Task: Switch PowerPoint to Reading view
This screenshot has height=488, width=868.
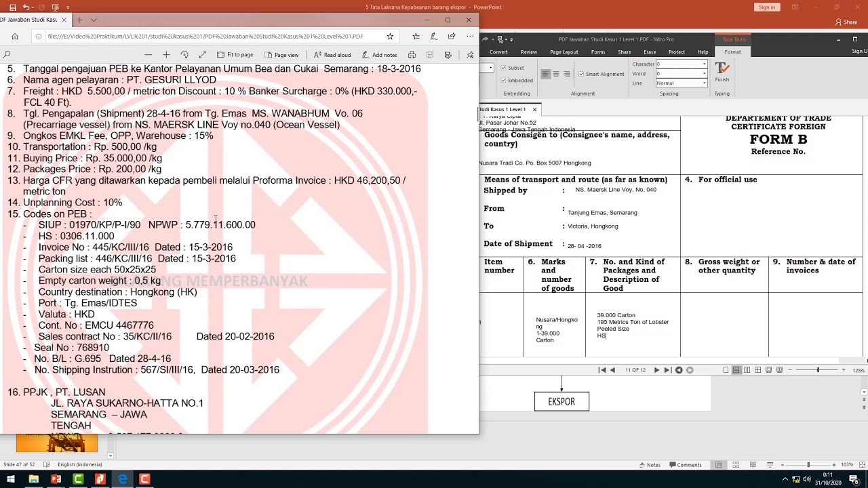Action: (753, 465)
